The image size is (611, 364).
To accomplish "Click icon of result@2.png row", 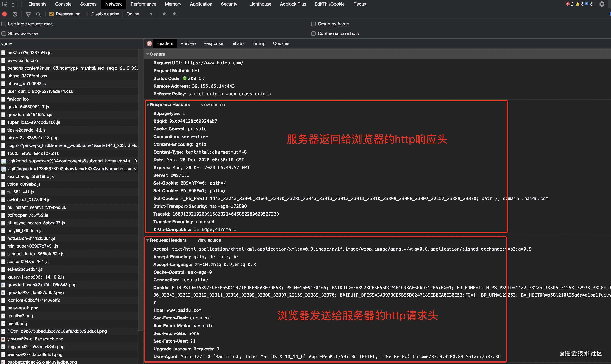I will point(4,316).
